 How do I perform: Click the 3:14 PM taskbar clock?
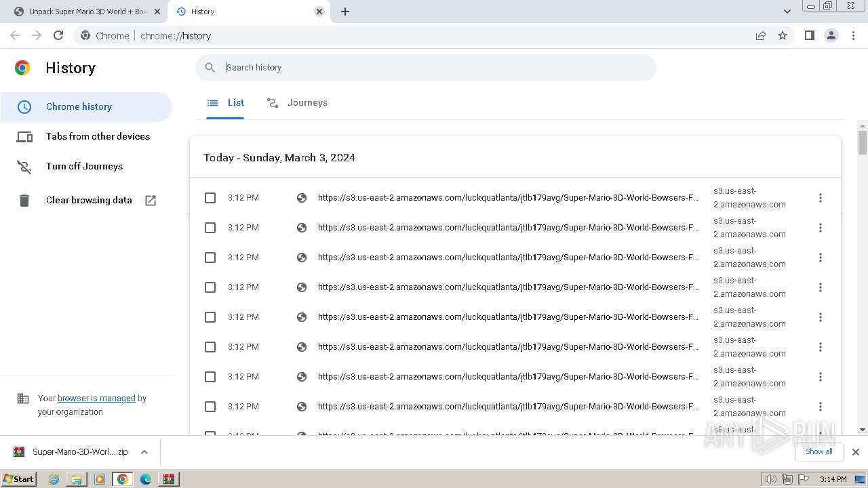tap(833, 479)
